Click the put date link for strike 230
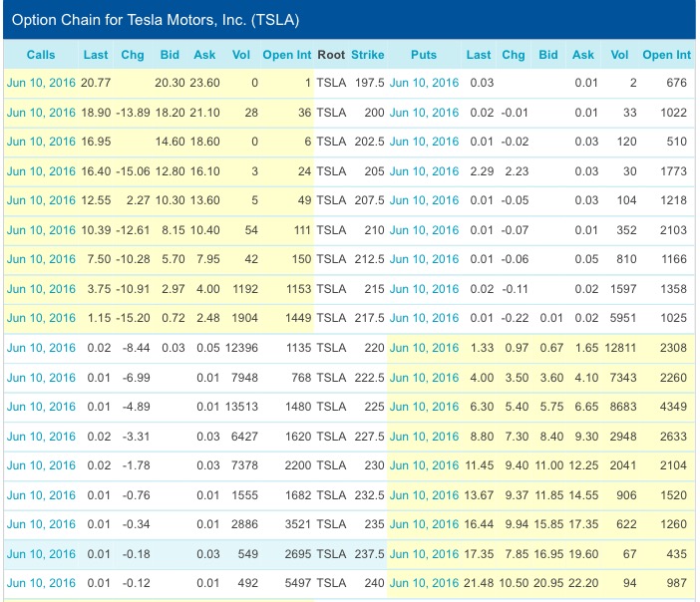Viewport: 700px width, 602px height. point(425,465)
